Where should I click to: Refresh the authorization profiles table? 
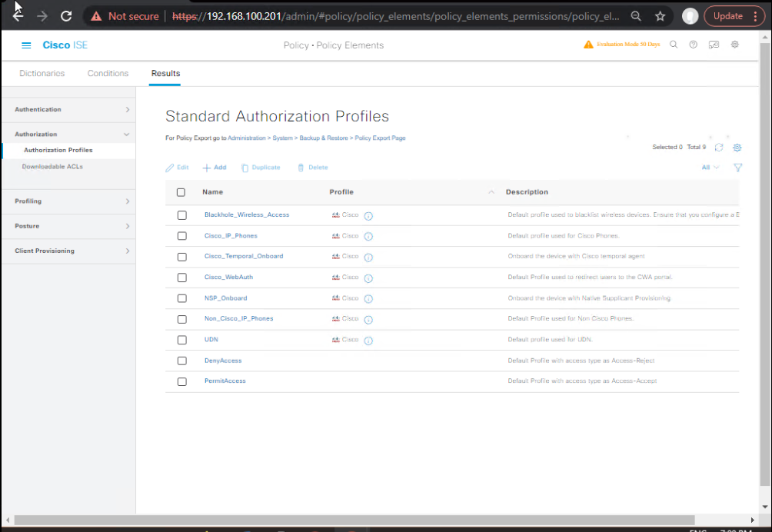(x=719, y=147)
